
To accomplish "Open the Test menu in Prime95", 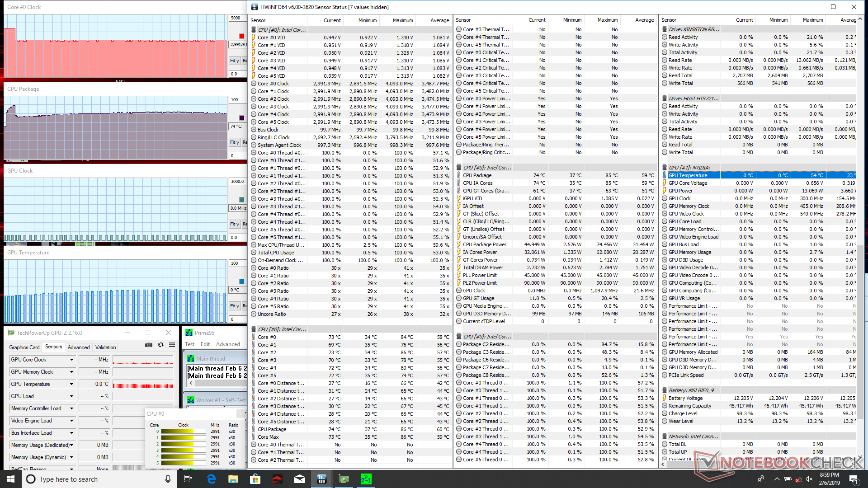I will click(189, 344).
